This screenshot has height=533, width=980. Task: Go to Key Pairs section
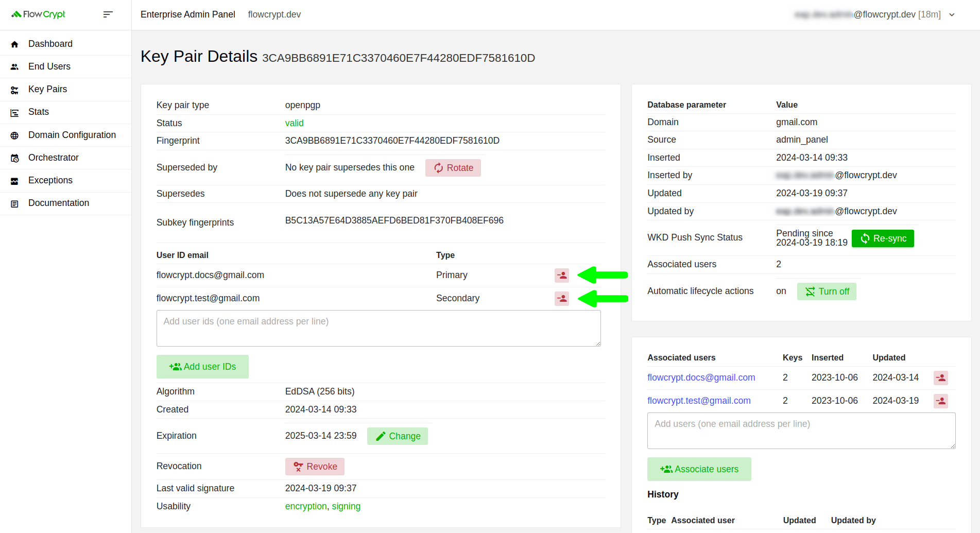click(47, 89)
